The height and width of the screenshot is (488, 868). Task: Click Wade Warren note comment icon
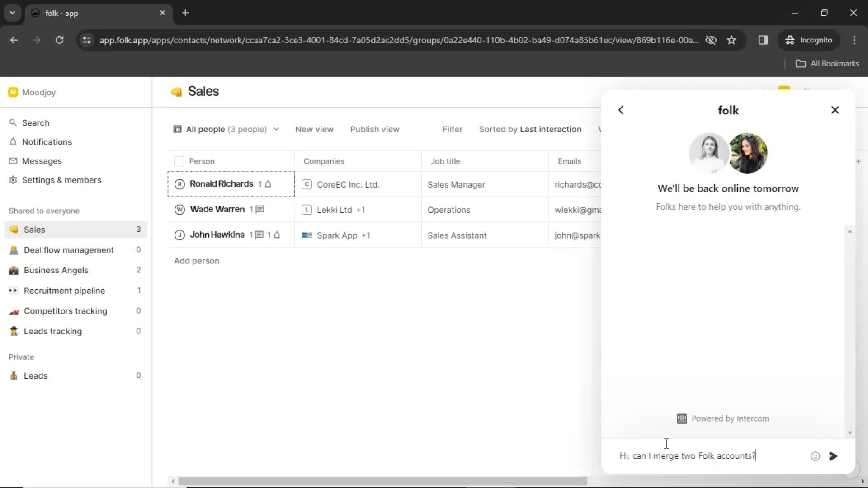(260, 209)
